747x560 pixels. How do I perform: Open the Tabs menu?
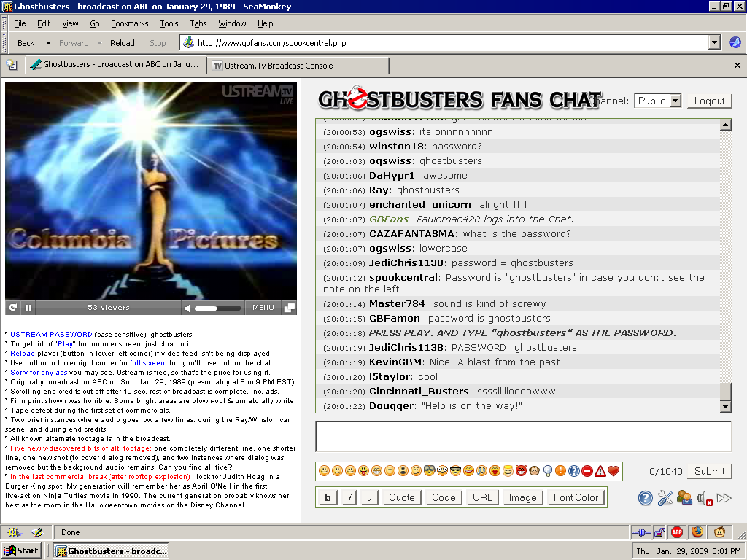[198, 23]
